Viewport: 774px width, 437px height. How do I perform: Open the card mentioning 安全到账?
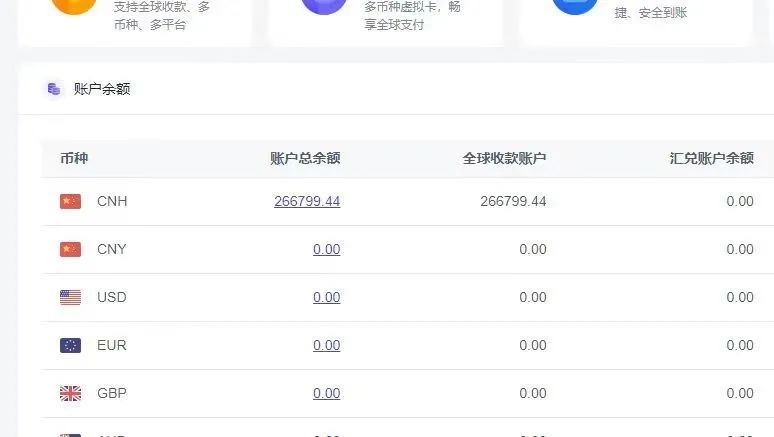(x=635, y=22)
